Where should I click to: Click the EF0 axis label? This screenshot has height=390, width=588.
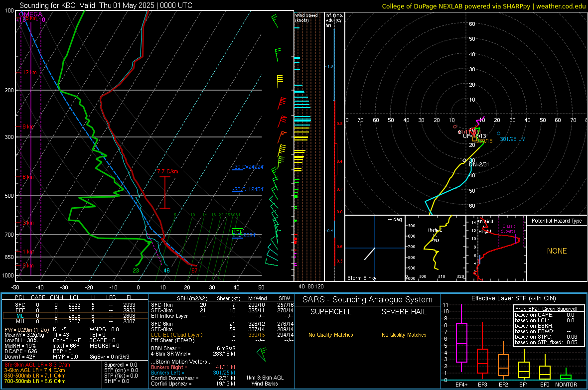[545, 385]
